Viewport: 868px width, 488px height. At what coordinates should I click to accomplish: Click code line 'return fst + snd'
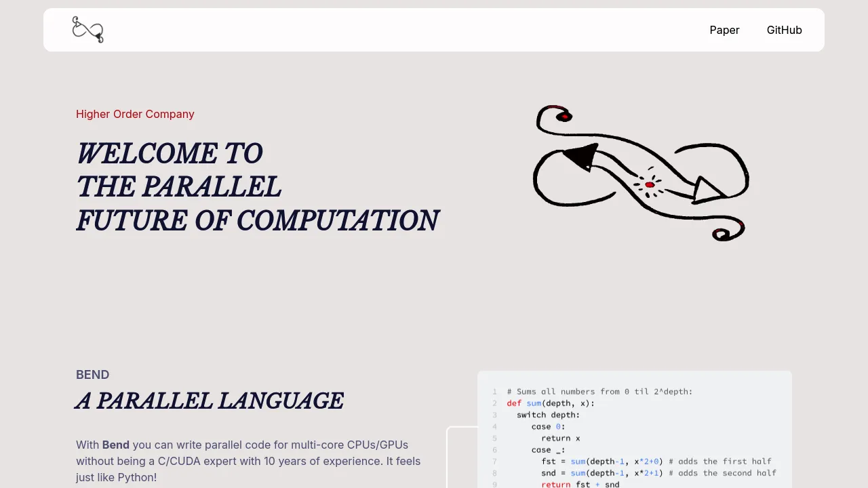click(x=580, y=485)
